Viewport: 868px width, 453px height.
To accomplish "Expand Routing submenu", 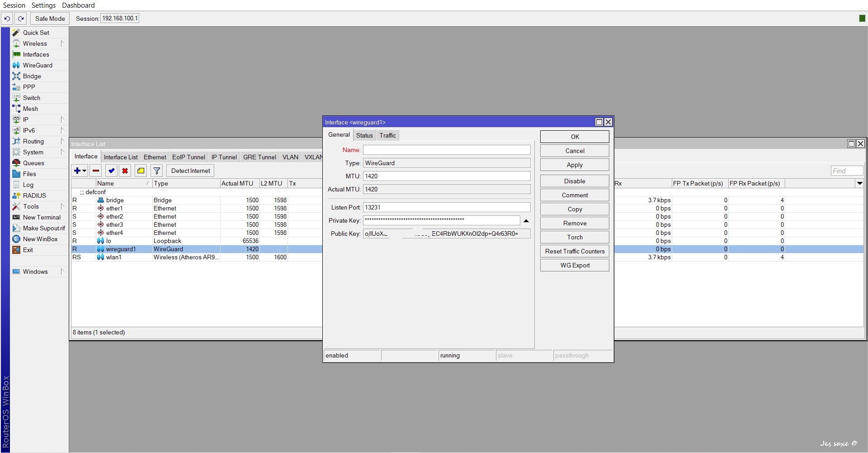I will [x=62, y=141].
